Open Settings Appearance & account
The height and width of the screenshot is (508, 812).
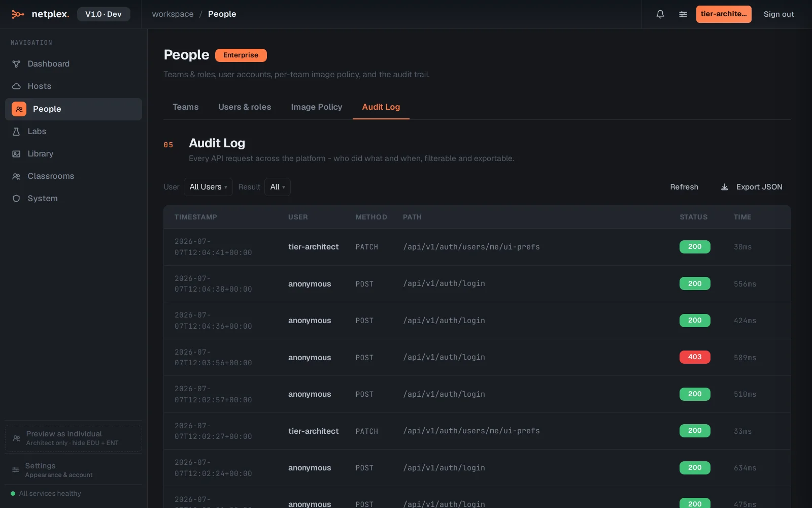[x=74, y=470]
